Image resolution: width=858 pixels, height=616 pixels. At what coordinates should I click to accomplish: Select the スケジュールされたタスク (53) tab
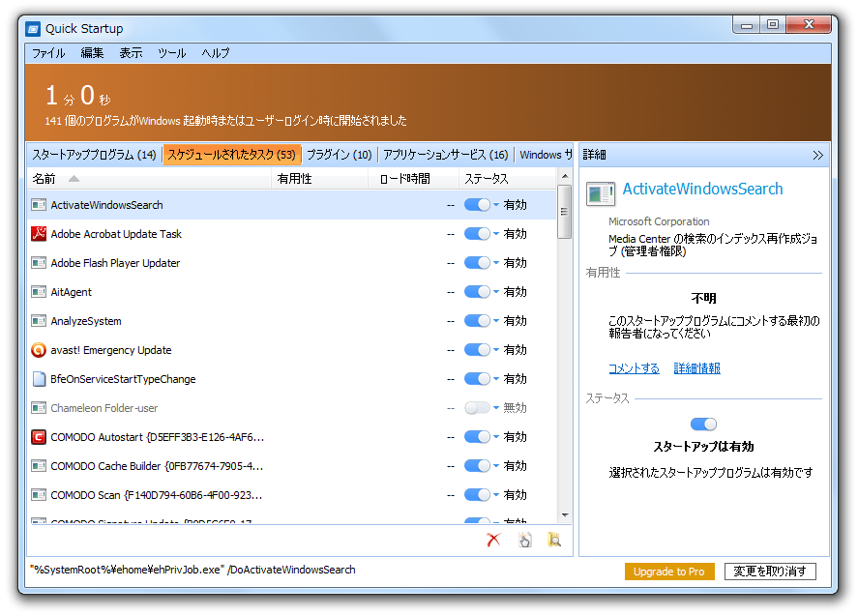coord(231,155)
